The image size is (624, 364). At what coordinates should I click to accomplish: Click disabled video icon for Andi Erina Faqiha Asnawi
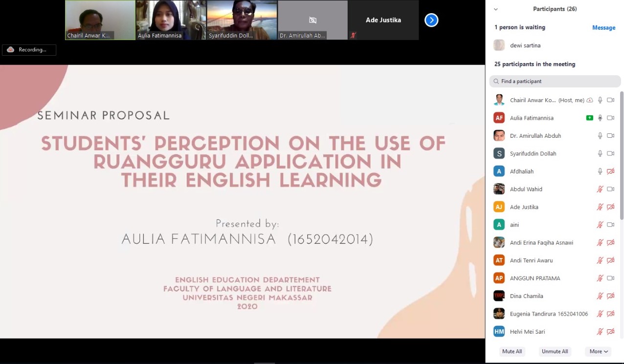click(x=610, y=243)
